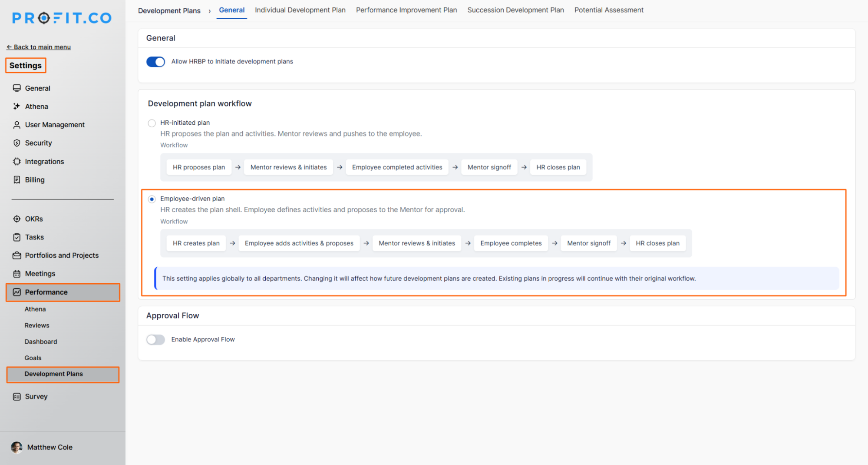Select the HR-initiated plan radio button
868x465 pixels.
152,123
